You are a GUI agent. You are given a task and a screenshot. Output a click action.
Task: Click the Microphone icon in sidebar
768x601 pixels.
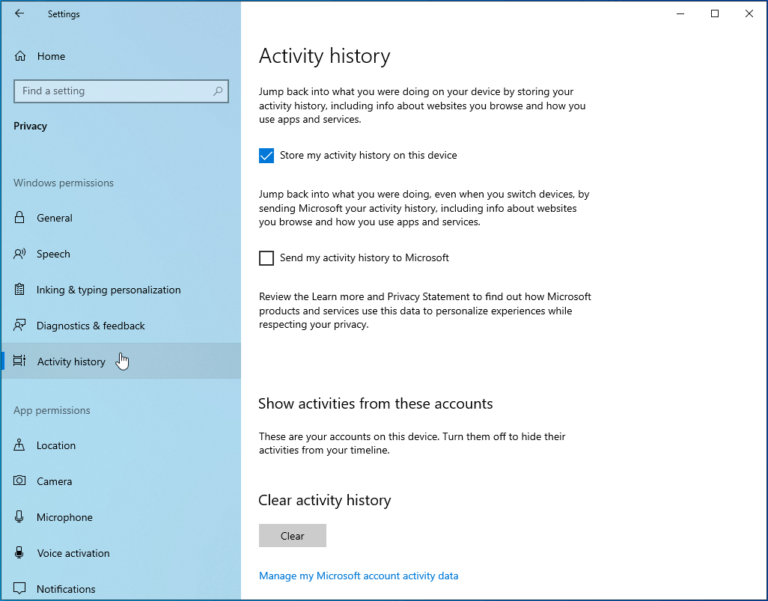coord(19,517)
